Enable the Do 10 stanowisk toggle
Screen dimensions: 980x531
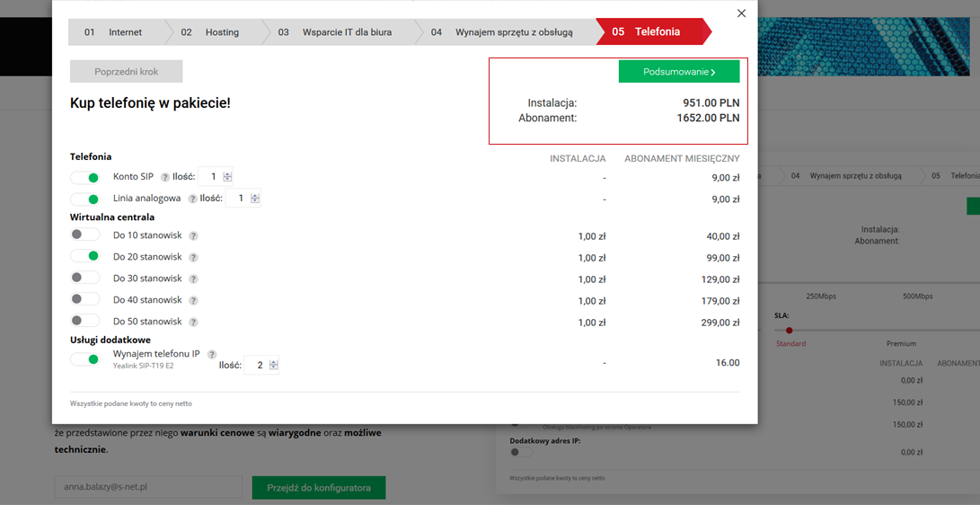point(85,235)
